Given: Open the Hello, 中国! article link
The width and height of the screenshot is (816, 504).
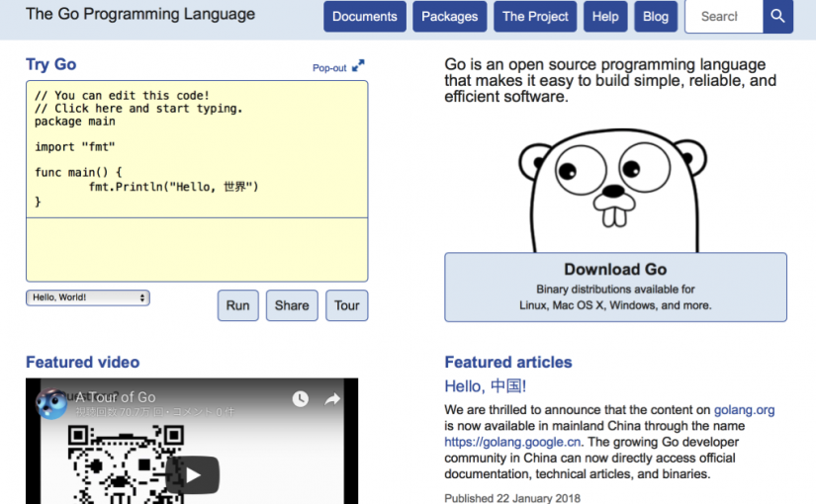Looking at the screenshot, I should [x=485, y=386].
